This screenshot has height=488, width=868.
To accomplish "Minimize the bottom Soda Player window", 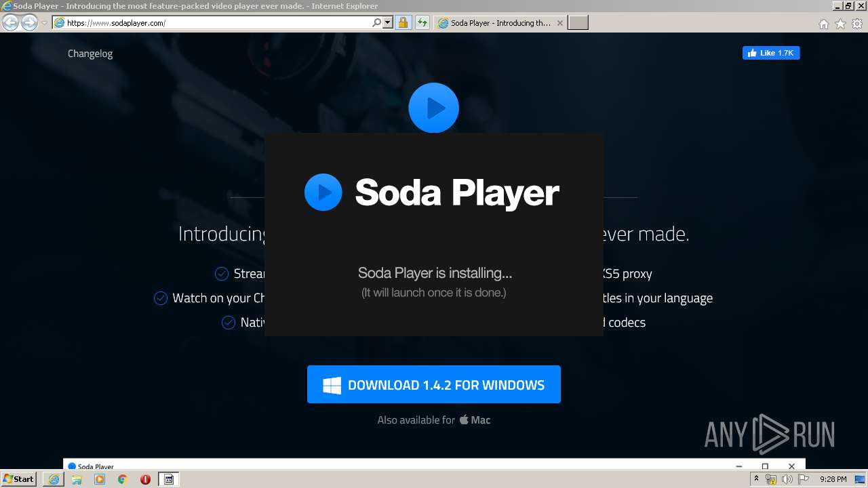I will point(739,466).
